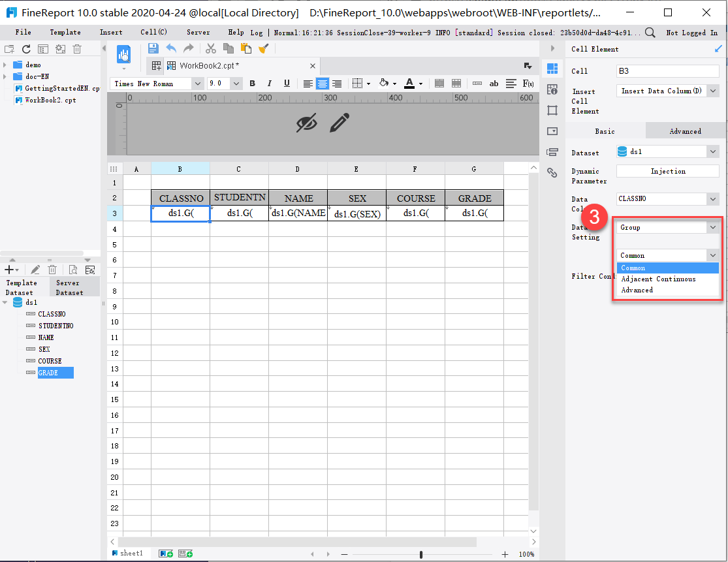
Task: Click the delete trash icon in dataset panel
Action: [x=52, y=270]
